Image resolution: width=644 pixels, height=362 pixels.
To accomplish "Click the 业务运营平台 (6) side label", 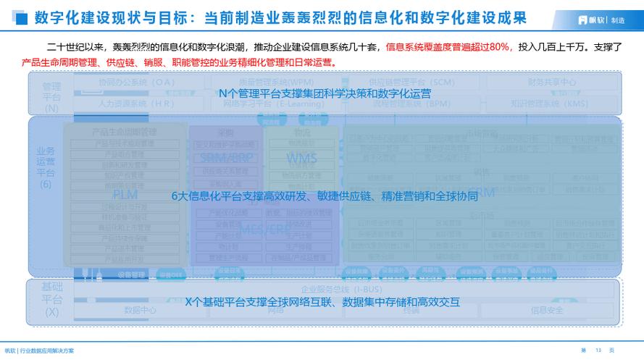I will [x=46, y=168].
